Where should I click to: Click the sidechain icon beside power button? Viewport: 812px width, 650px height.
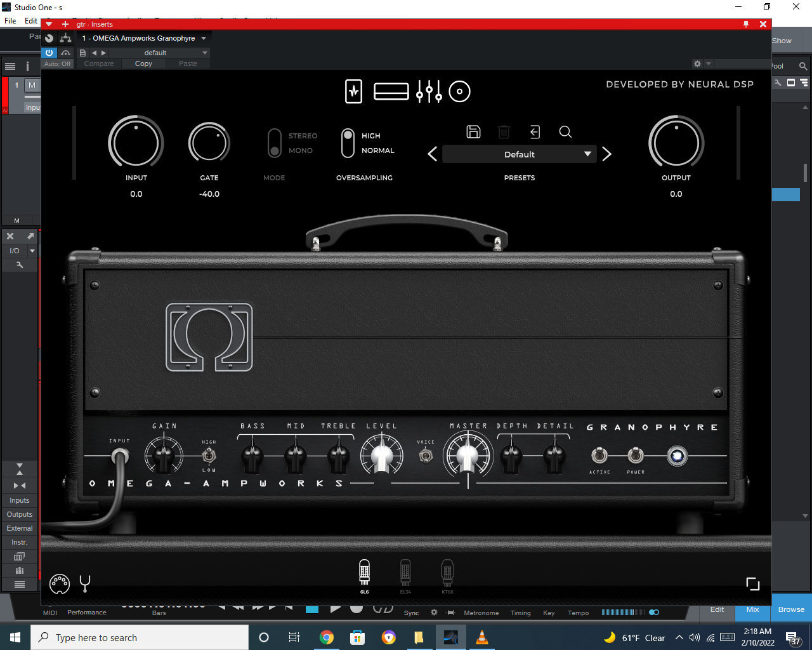(65, 53)
